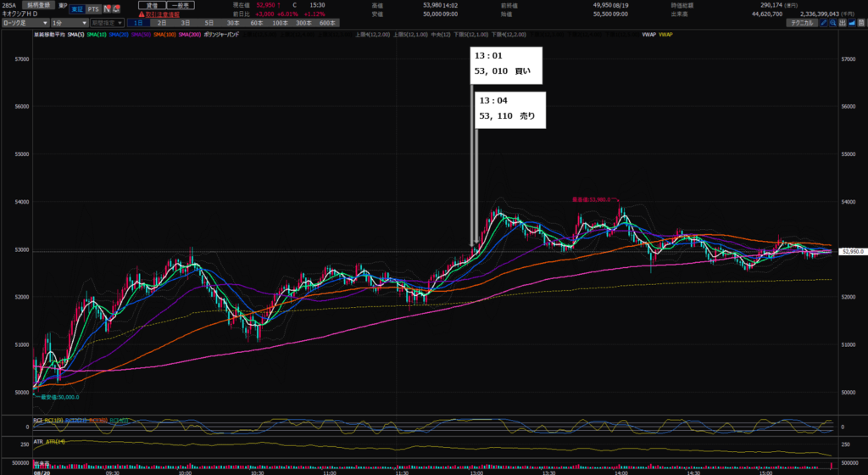The image size is (868, 475).
Task: Switch market to 東証
Action: [x=77, y=9]
